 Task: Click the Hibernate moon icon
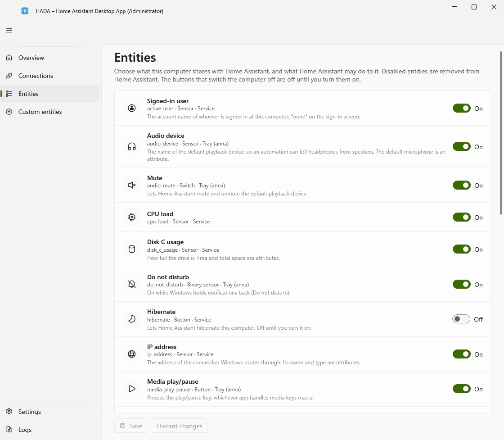(x=132, y=319)
